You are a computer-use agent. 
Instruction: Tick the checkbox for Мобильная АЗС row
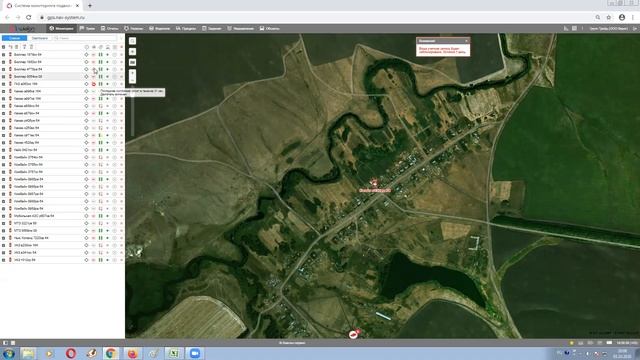pyautogui.click(x=4, y=216)
